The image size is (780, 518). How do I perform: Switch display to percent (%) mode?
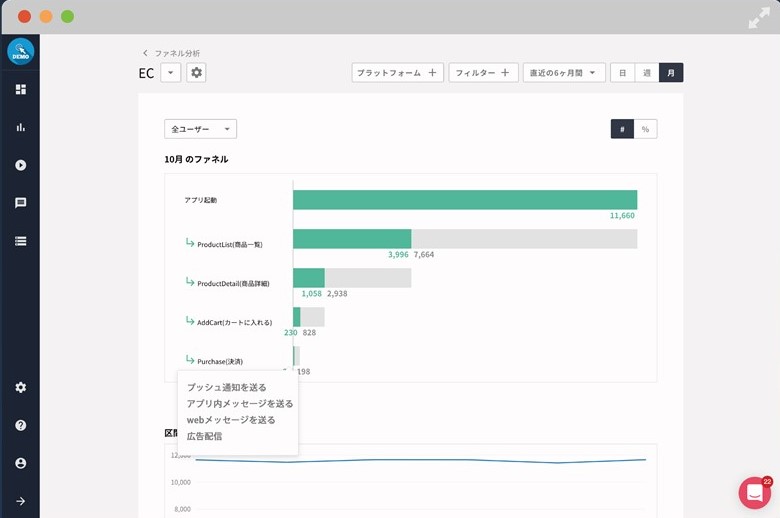pyautogui.click(x=645, y=129)
